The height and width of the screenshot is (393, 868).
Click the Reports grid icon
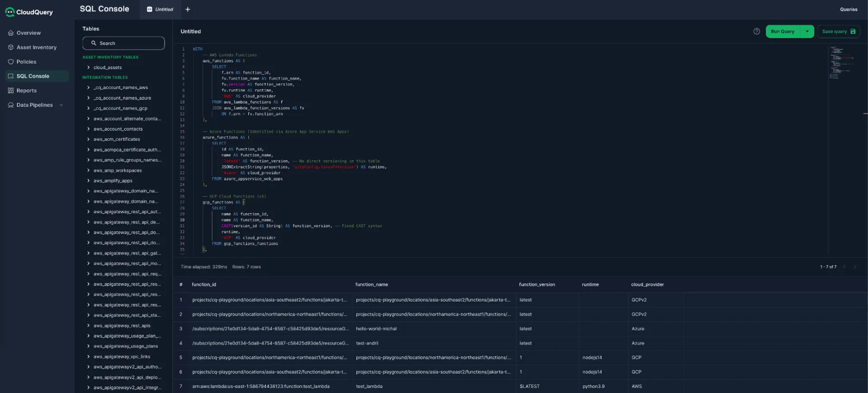click(x=11, y=90)
